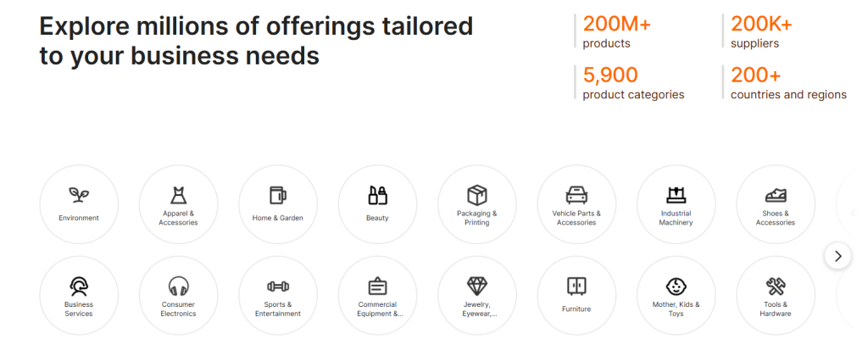Open Home & Garden mug icon
The width and height of the screenshot is (868, 345).
278,195
